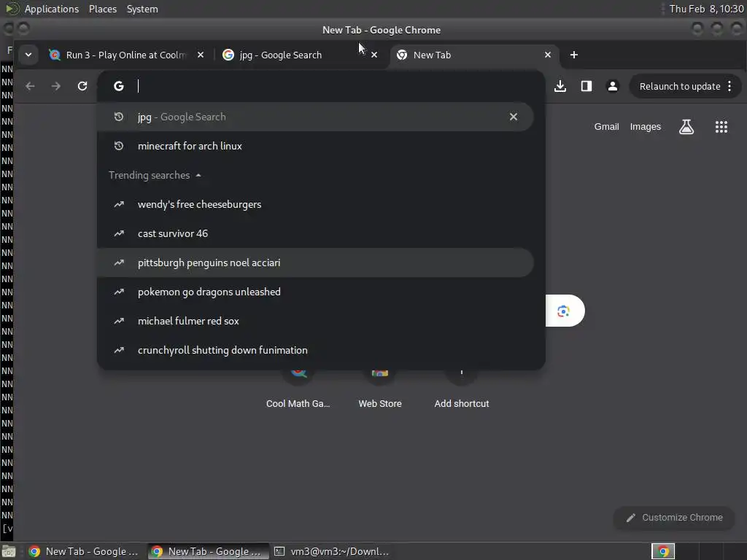This screenshot has height=560, width=747.
Task: Click the show desktop icon in bottom panel
Action: (9, 551)
